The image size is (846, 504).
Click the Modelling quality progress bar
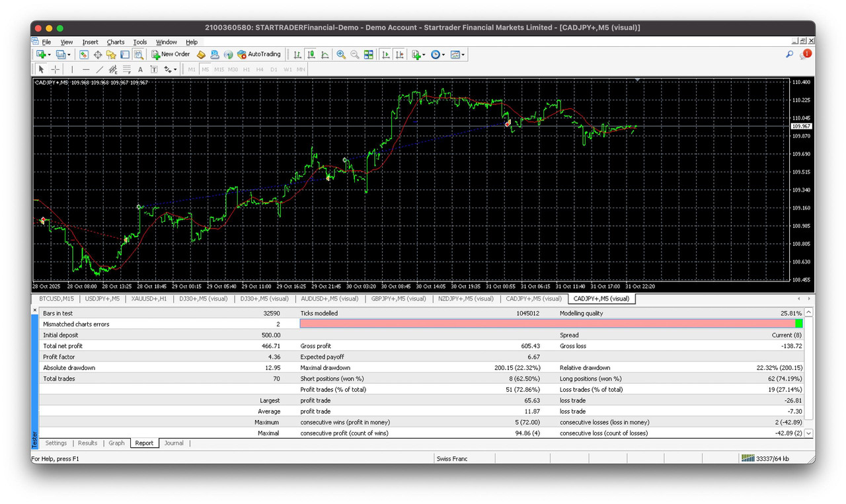pyautogui.click(x=549, y=324)
